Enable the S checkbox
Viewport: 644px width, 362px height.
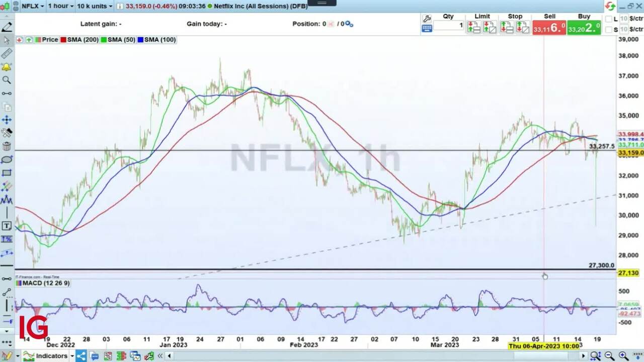(x=609, y=30)
